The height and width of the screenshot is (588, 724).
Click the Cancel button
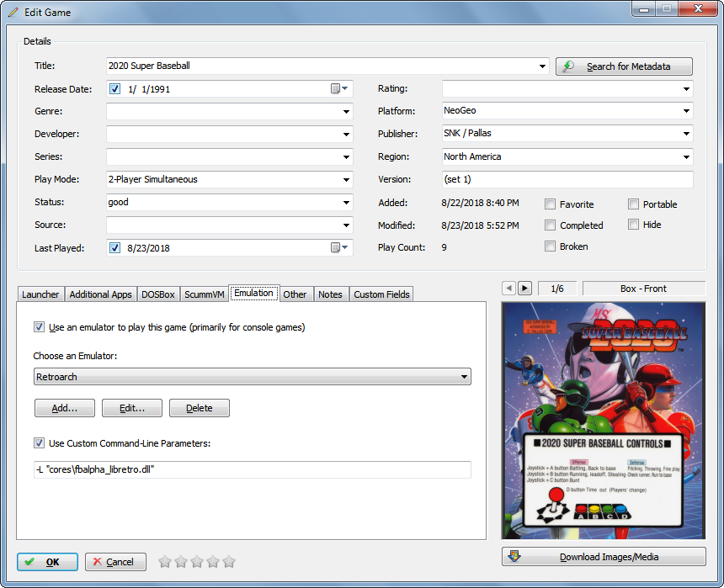pyautogui.click(x=115, y=562)
